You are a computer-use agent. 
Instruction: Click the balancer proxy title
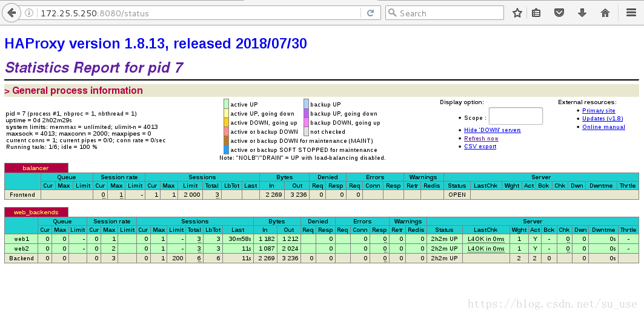pyautogui.click(x=36, y=168)
